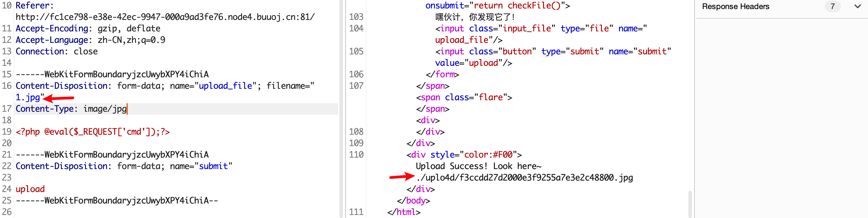Click Content-Disposition upload_file on line 16

165,86
